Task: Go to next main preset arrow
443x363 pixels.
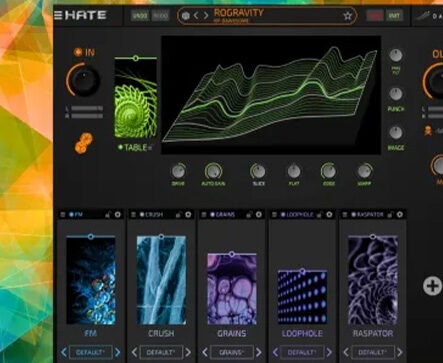Action: pyautogui.click(x=206, y=16)
